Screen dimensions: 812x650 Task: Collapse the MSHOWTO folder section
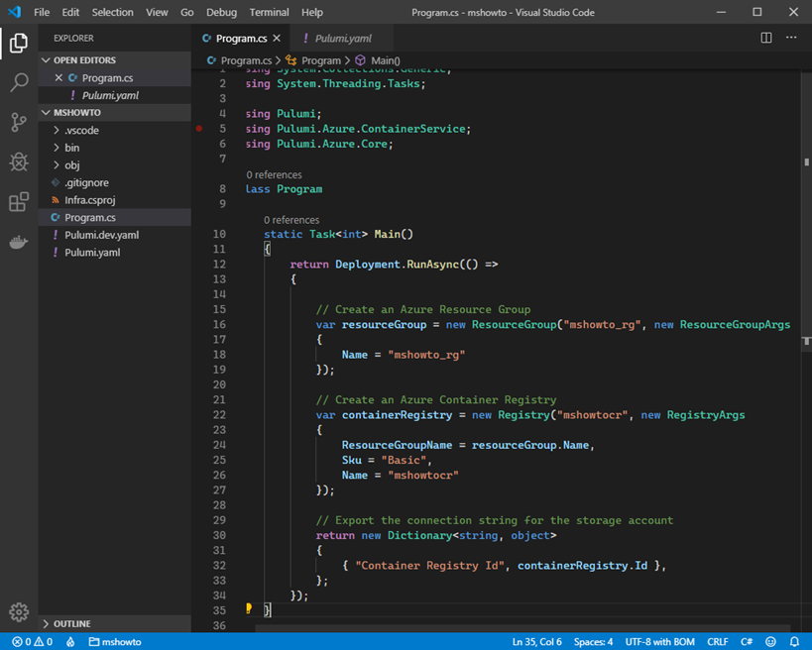click(114, 112)
